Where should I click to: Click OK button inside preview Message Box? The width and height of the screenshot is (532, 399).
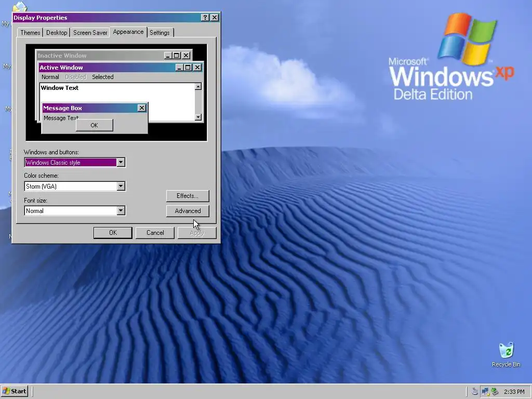[x=95, y=125]
